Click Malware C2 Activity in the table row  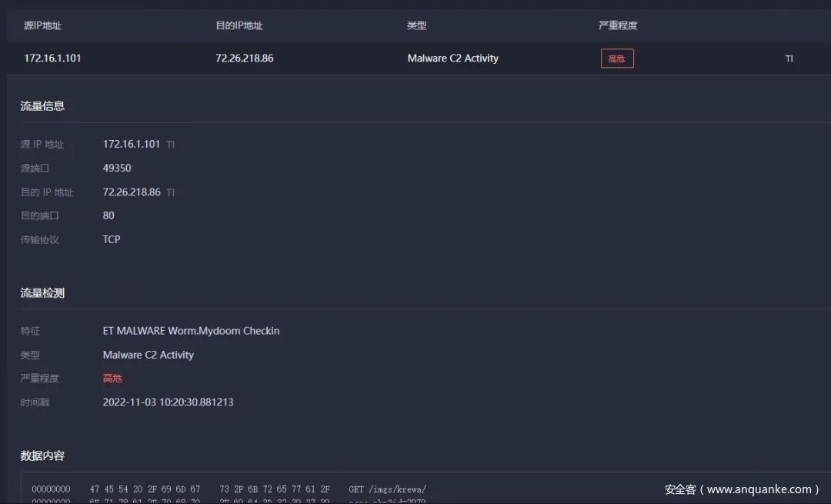pyautogui.click(x=452, y=58)
